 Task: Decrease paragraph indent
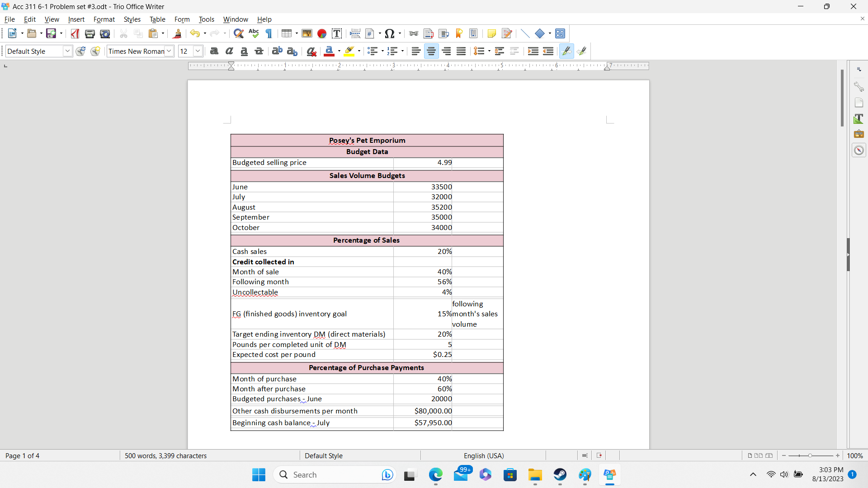pos(548,51)
